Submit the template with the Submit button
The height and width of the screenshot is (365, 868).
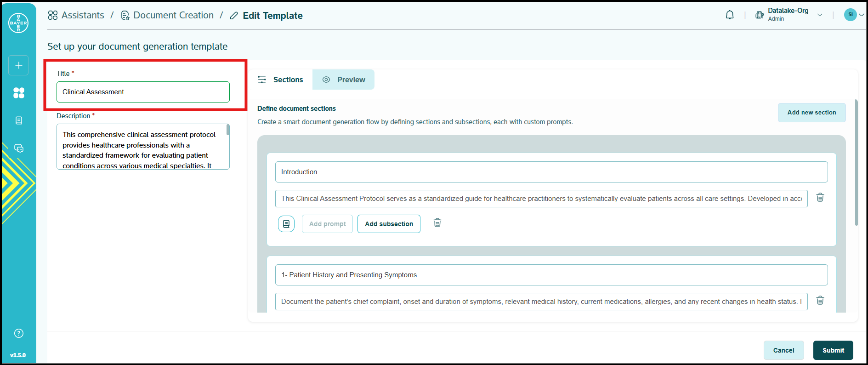tap(833, 350)
